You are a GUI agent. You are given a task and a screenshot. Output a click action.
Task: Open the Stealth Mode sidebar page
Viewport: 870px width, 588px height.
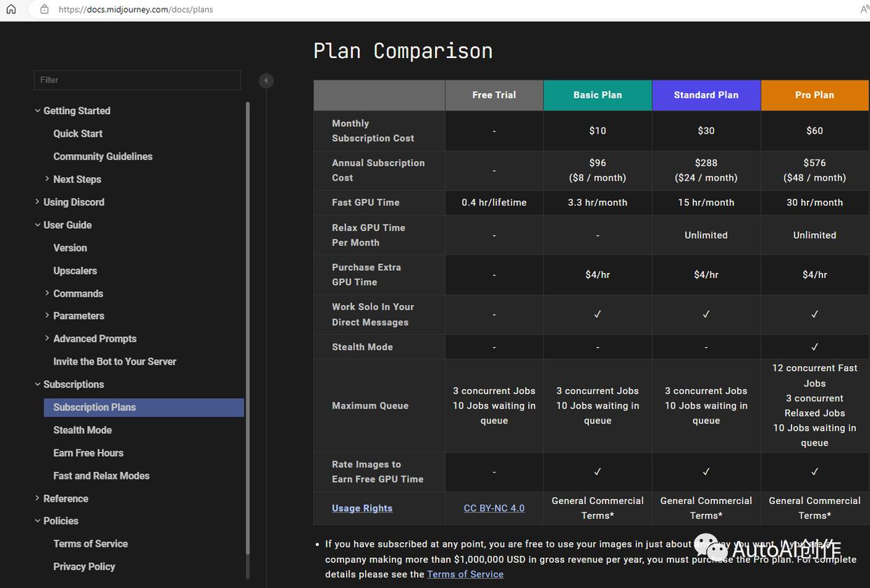[83, 430]
